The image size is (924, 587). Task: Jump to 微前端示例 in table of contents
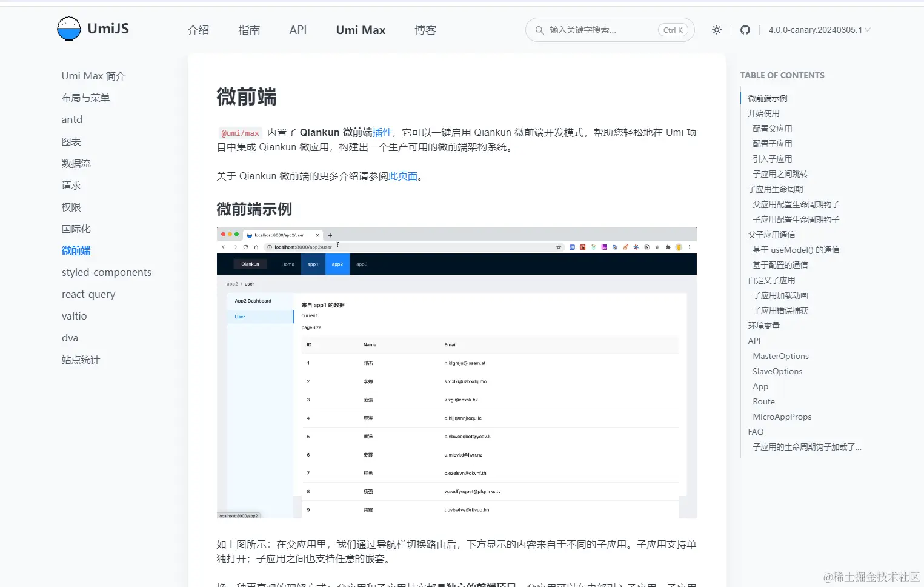(x=767, y=98)
